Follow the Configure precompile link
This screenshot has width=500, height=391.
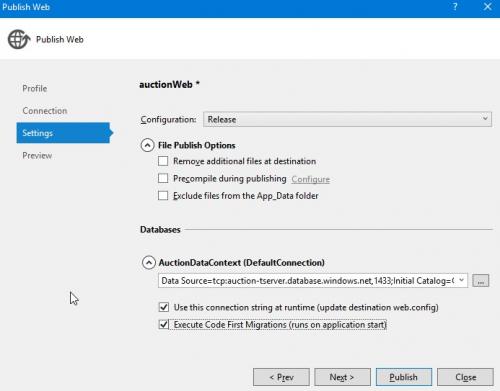click(310, 179)
